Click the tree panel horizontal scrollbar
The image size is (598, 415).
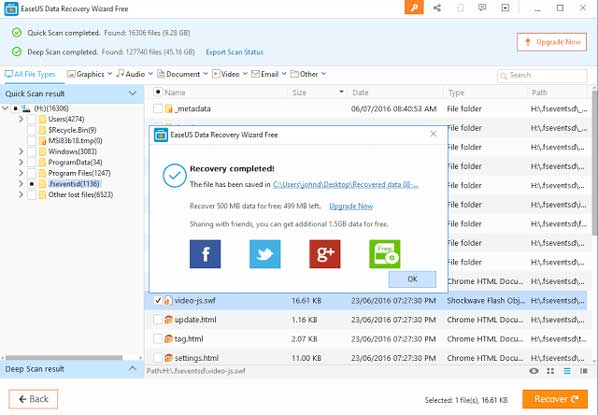[64, 358]
